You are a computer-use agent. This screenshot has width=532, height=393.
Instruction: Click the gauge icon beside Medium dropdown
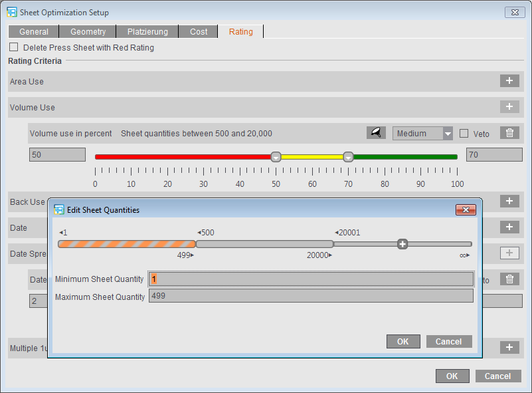(376, 133)
